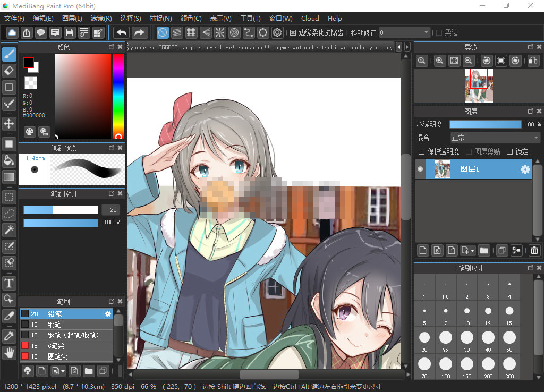
Task: Select the Text tool
Action: point(9,283)
